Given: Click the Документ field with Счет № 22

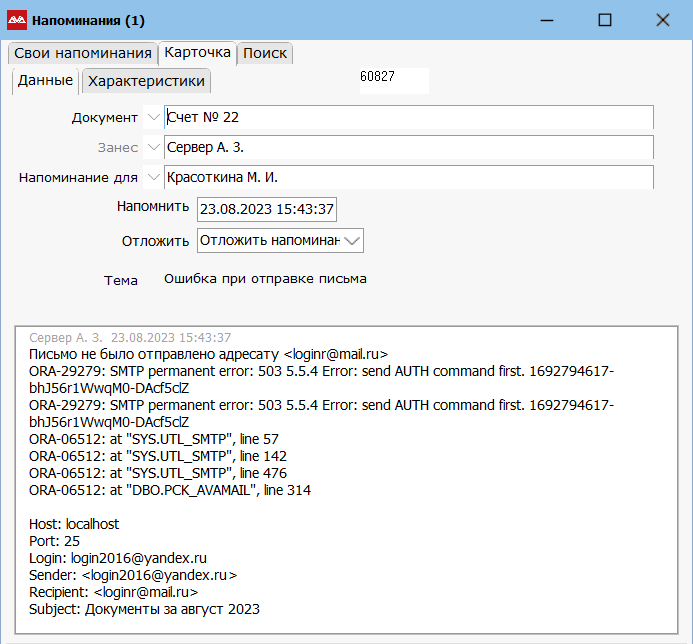Looking at the screenshot, I should click(x=408, y=118).
